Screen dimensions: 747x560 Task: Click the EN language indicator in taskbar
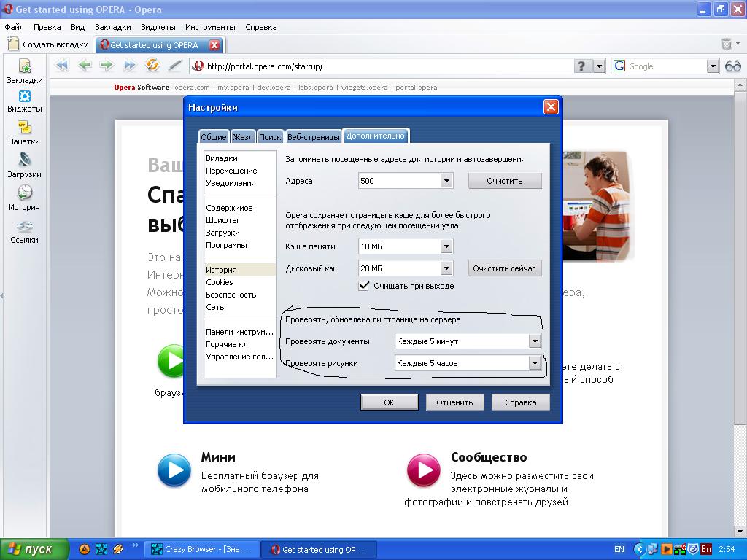(619, 549)
